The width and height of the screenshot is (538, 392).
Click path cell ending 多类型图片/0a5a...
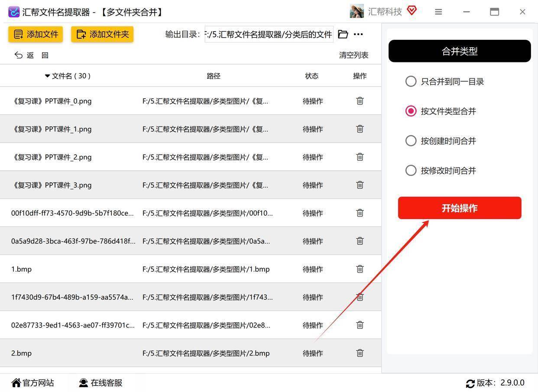coord(206,241)
